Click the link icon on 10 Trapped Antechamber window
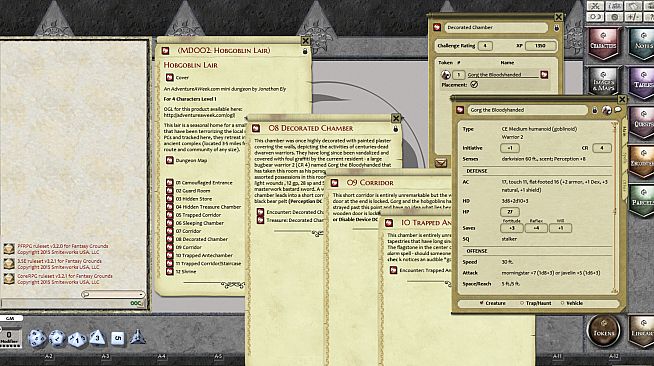Screen dimensions: 654x366 click(x=389, y=223)
